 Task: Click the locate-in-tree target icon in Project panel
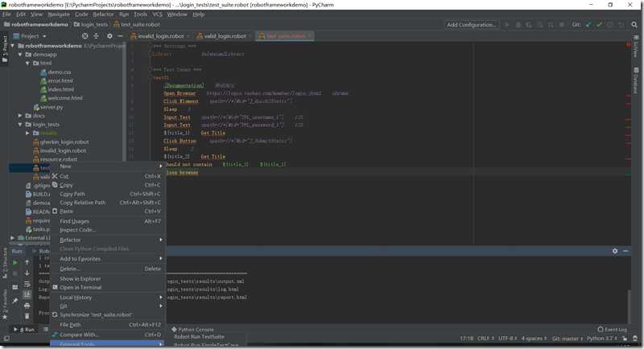(x=85, y=36)
